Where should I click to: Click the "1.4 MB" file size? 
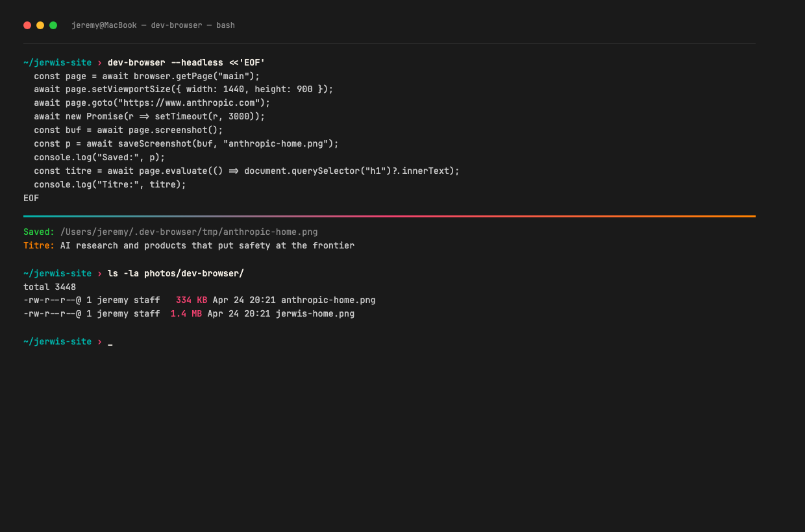(x=186, y=314)
